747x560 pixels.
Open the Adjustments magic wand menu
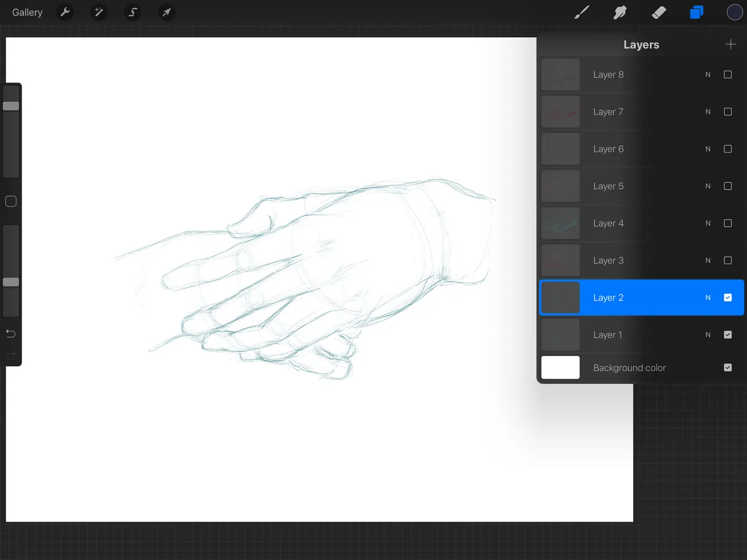coord(99,12)
